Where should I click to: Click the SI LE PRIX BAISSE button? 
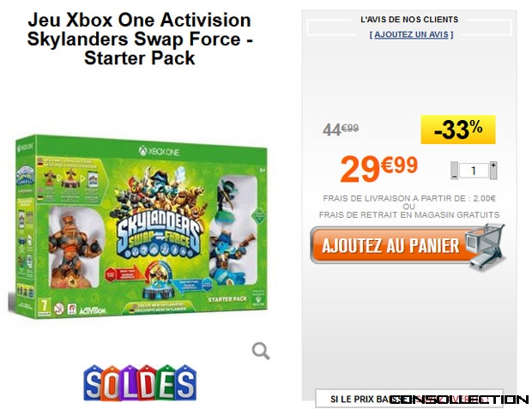(408, 399)
